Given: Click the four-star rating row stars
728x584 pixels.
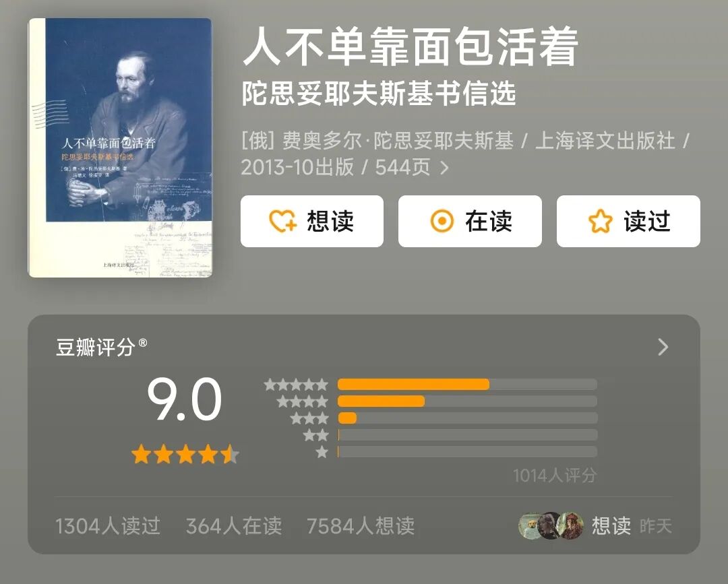Looking at the screenshot, I should (303, 401).
